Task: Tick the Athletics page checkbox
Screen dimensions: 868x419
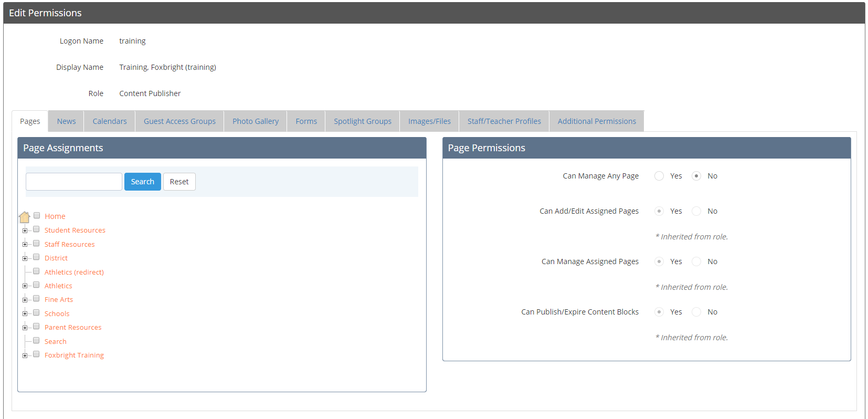Action: point(36,285)
